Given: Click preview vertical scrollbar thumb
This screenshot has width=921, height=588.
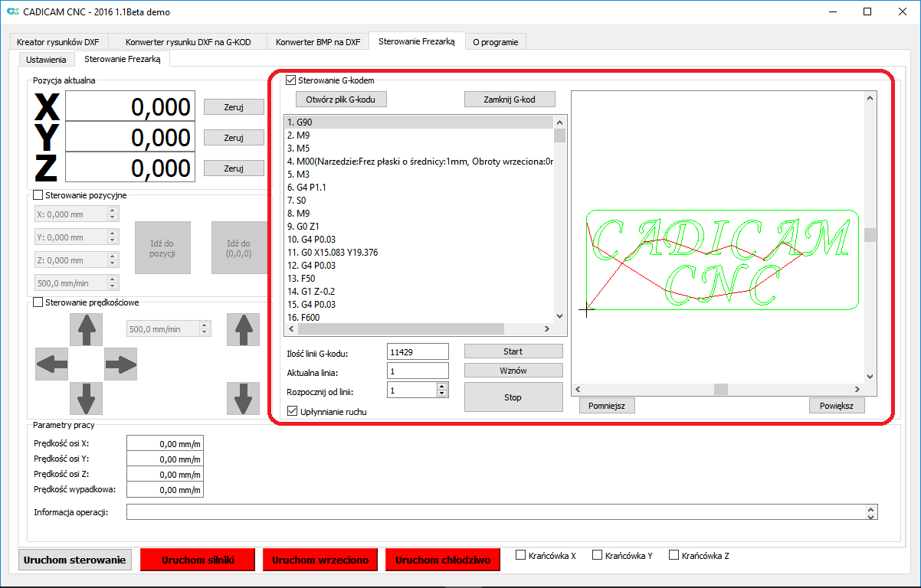Looking at the screenshot, I should point(870,235).
